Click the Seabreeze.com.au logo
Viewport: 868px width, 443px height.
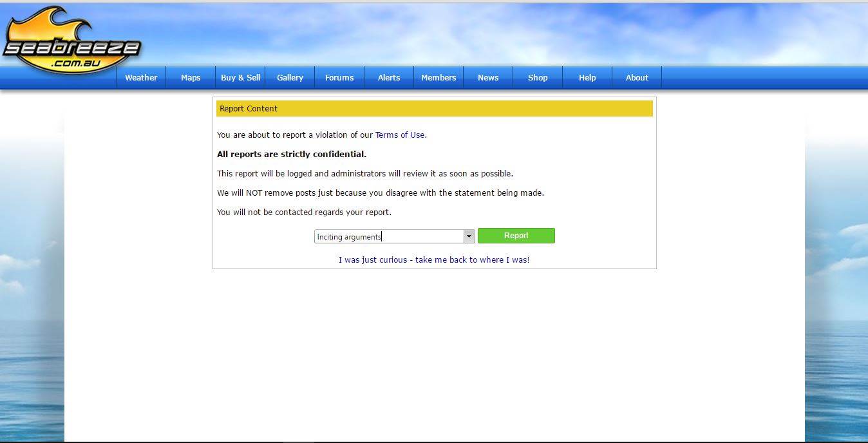coord(71,41)
